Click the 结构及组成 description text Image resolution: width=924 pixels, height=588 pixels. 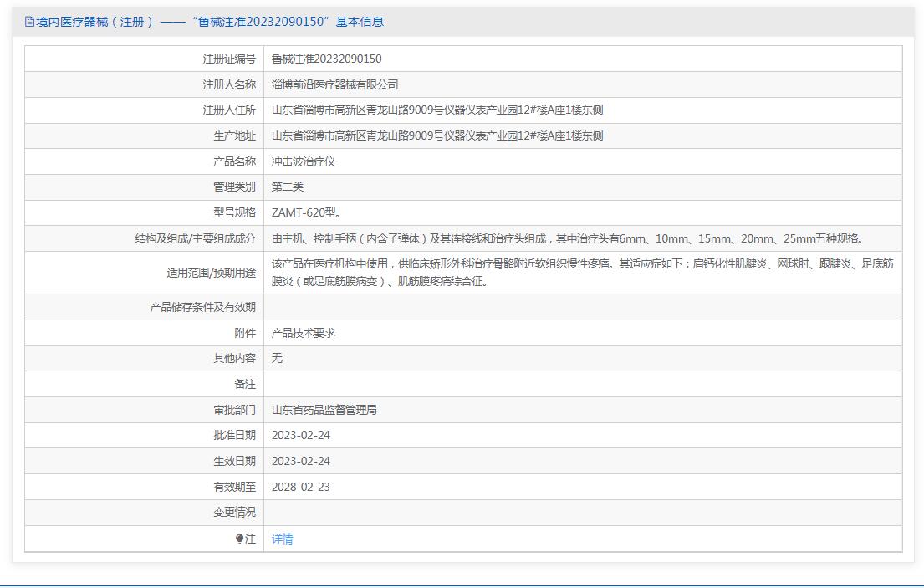(x=567, y=238)
